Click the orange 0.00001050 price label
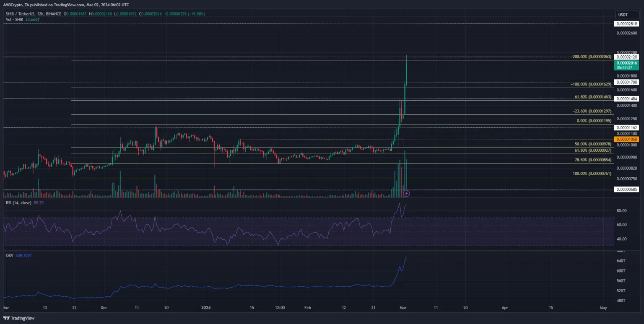 [x=626, y=139]
